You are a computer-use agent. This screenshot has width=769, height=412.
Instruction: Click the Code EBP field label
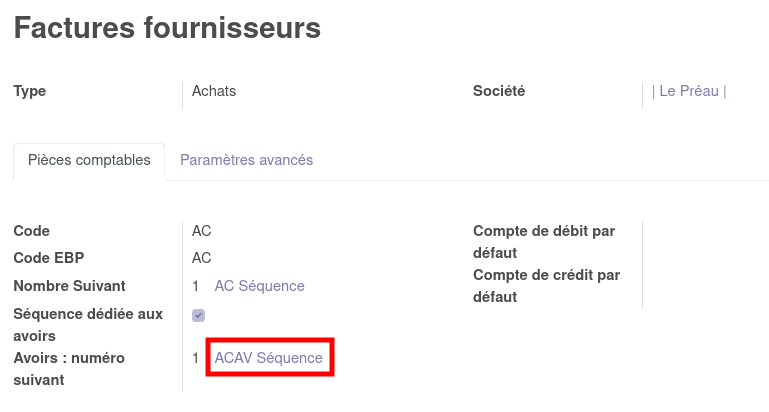coord(48,258)
